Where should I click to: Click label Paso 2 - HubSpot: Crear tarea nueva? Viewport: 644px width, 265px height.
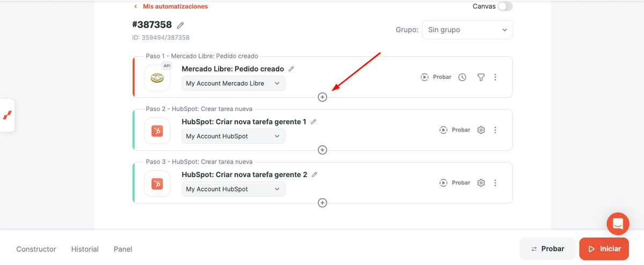click(x=199, y=109)
